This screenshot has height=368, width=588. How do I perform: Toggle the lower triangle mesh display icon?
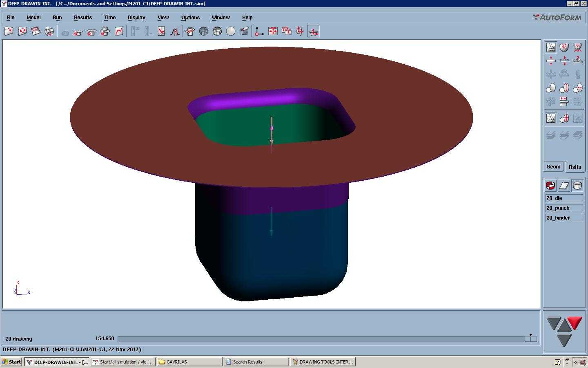[x=551, y=118]
